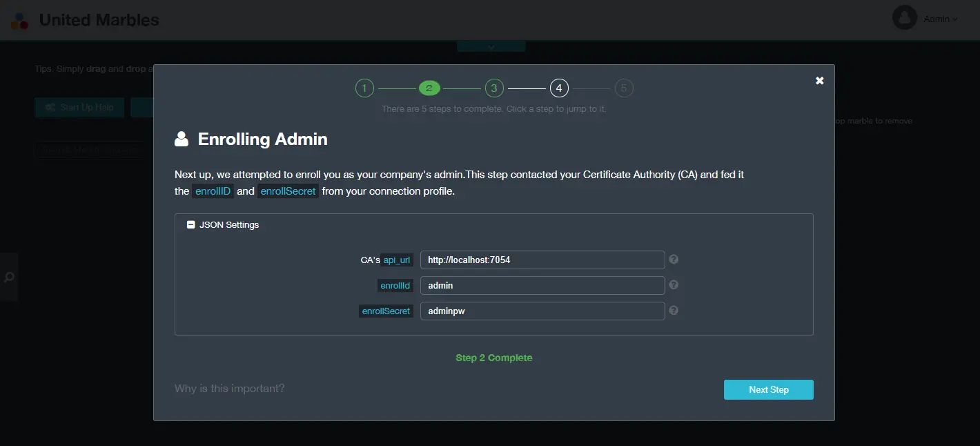Click the enrollSecret input field
This screenshot has width=980, height=446.
point(542,311)
